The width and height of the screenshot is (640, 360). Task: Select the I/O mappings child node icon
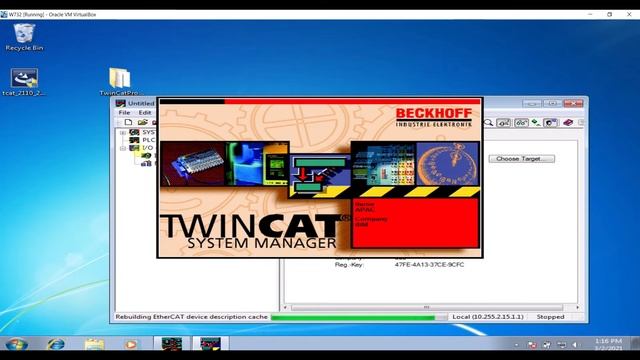(x=146, y=163)
